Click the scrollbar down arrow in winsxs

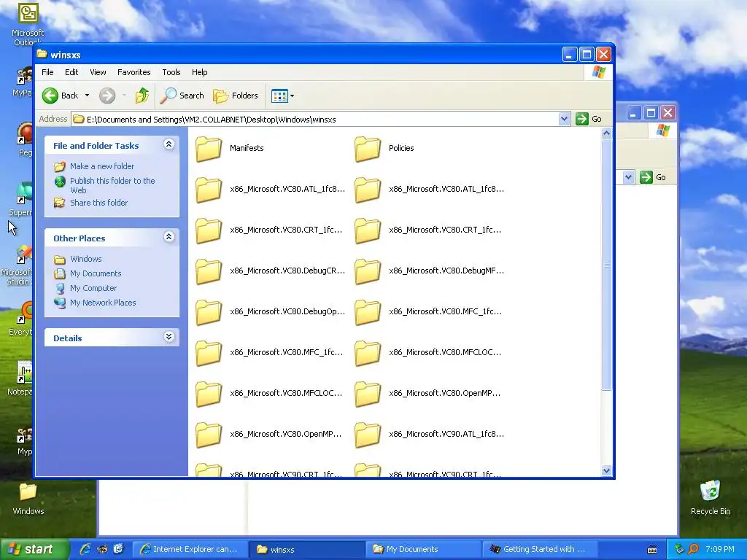click(x=606, y=470)
